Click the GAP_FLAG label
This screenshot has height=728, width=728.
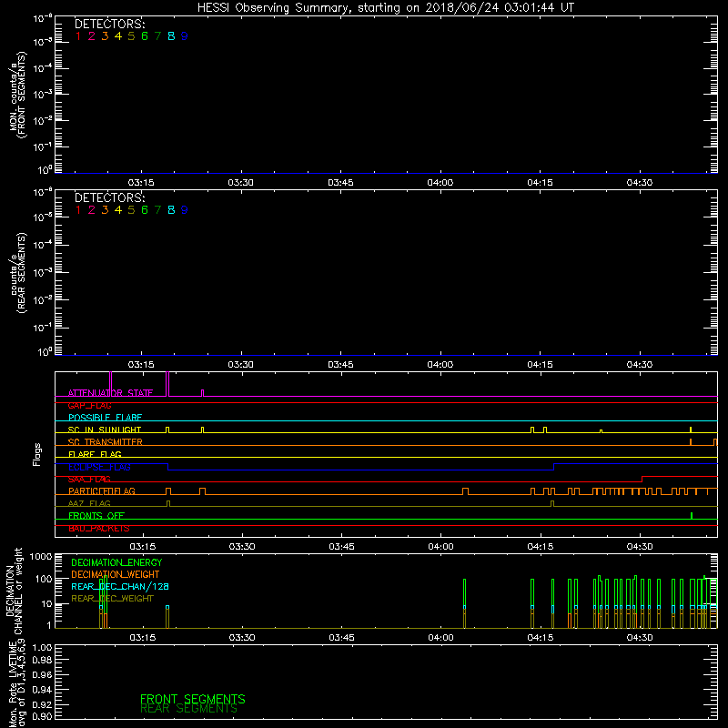tap(89, 405)
